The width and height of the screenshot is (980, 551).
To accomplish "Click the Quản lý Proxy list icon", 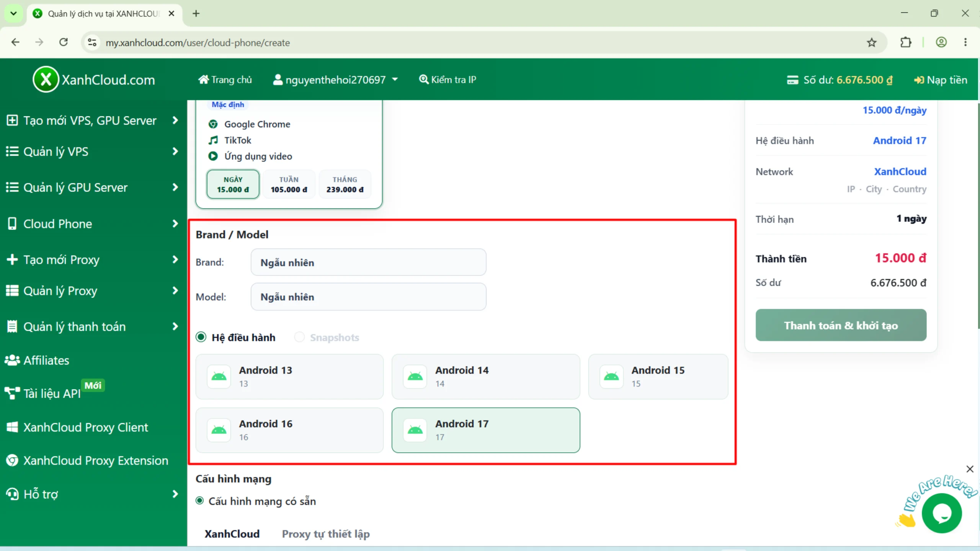I will (12, 291).
